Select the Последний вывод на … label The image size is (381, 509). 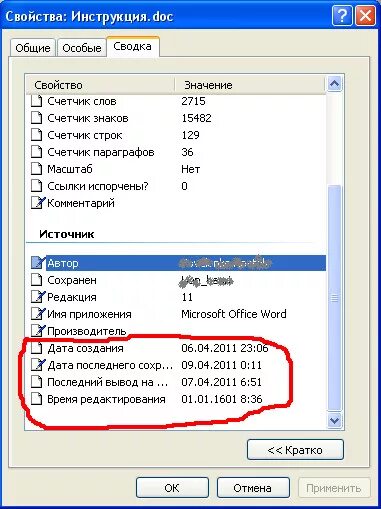click(107, 382)
